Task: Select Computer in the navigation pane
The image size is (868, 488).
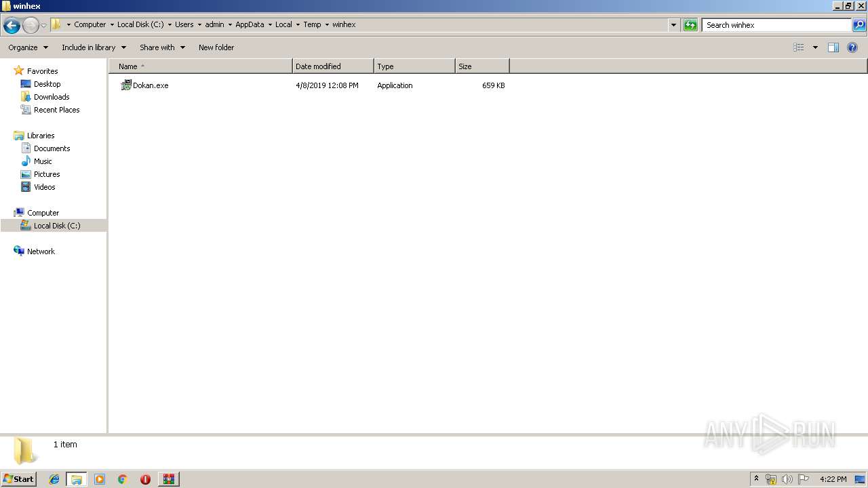Action: tap(43, 213)
